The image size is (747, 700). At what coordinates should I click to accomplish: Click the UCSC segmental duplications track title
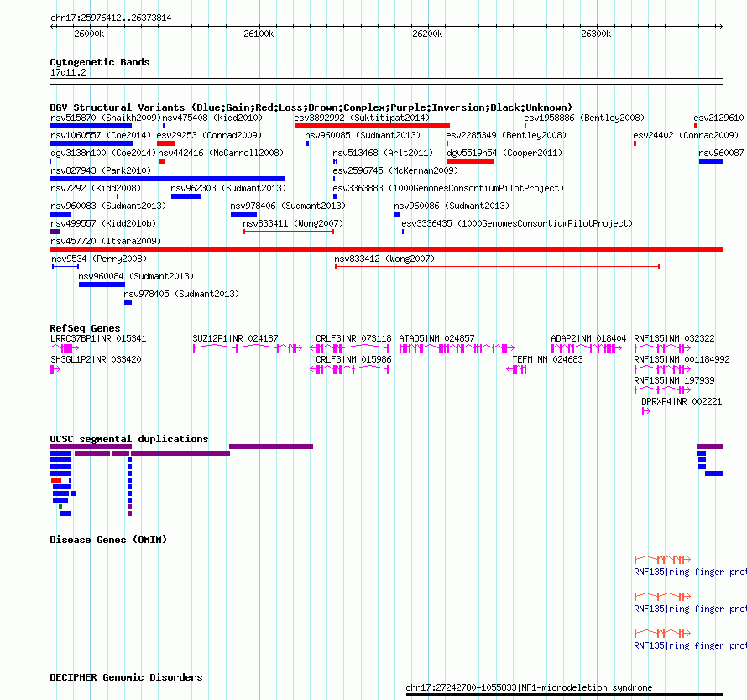129,439
